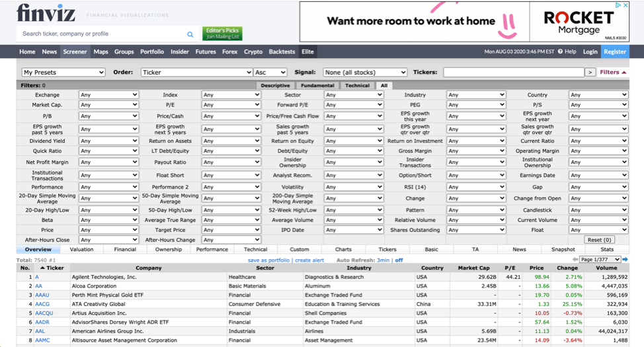The image size is (644, 347).
Task: Open the Futures menu item
Action: pos(206,52)
